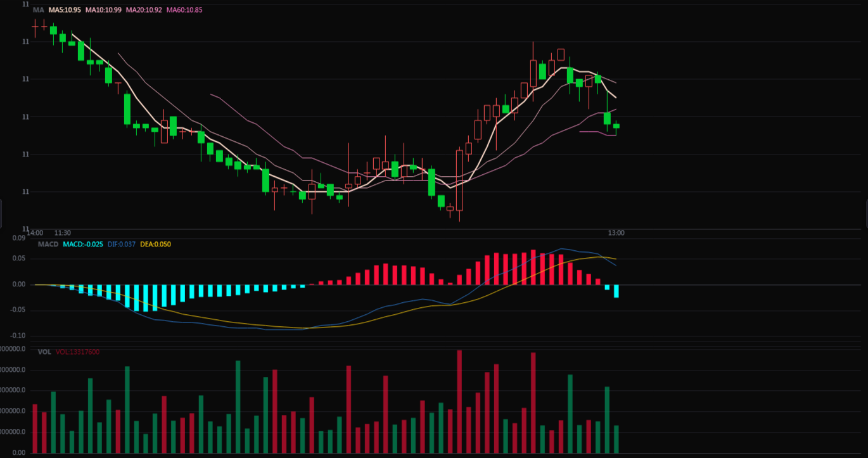Click the 0.09 MACD axis value
The height and width of the screenshot is (458, 868).
click(x=18, y=238)
